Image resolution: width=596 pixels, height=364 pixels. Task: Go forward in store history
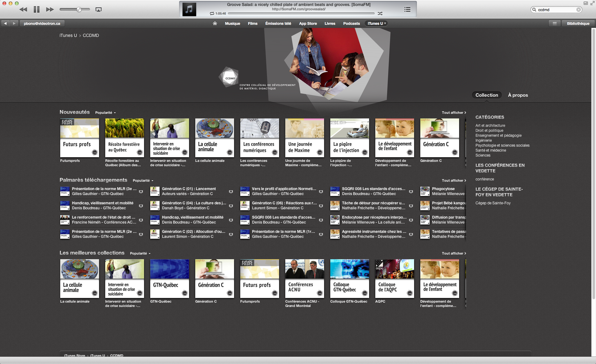pos(14,23)
